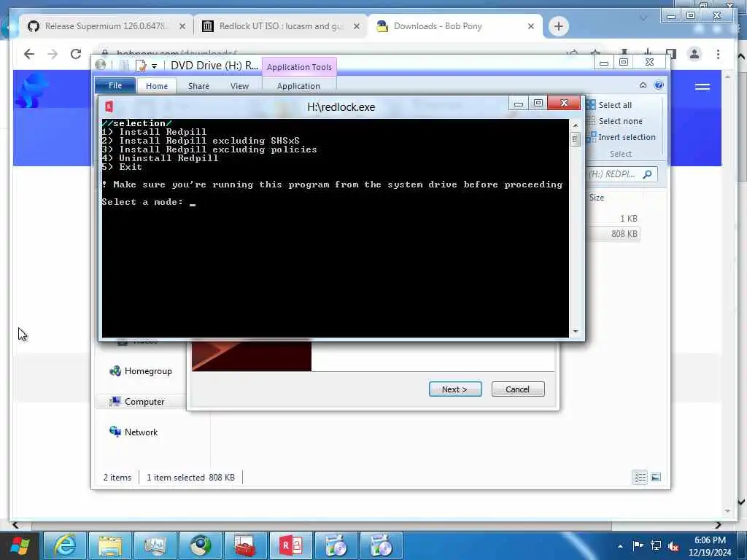Switch to the Redlock UT ISO tab

pos(281,26)
